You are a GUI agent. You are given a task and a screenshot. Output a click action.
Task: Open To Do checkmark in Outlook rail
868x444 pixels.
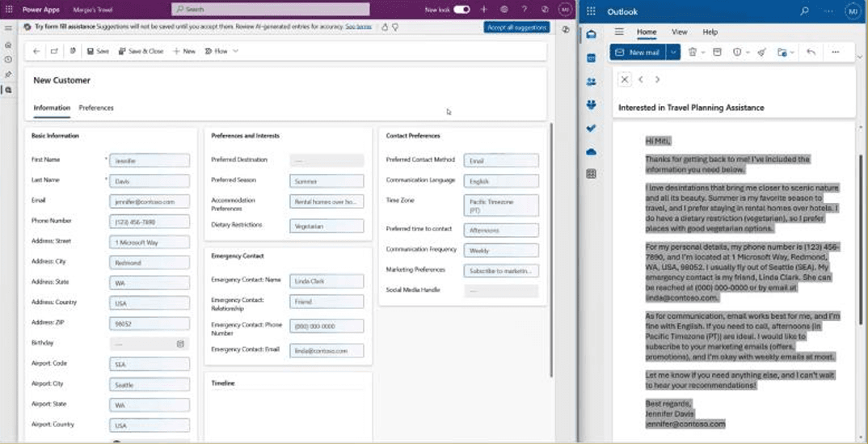point(592,128)
